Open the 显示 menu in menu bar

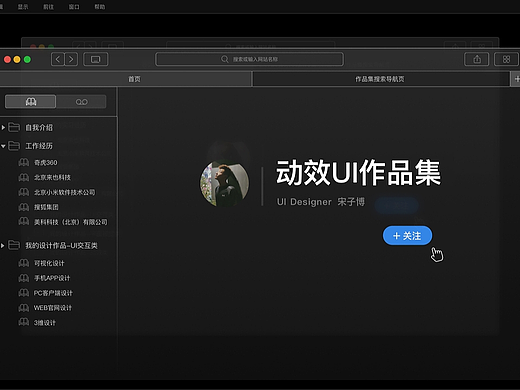point(23,7)
